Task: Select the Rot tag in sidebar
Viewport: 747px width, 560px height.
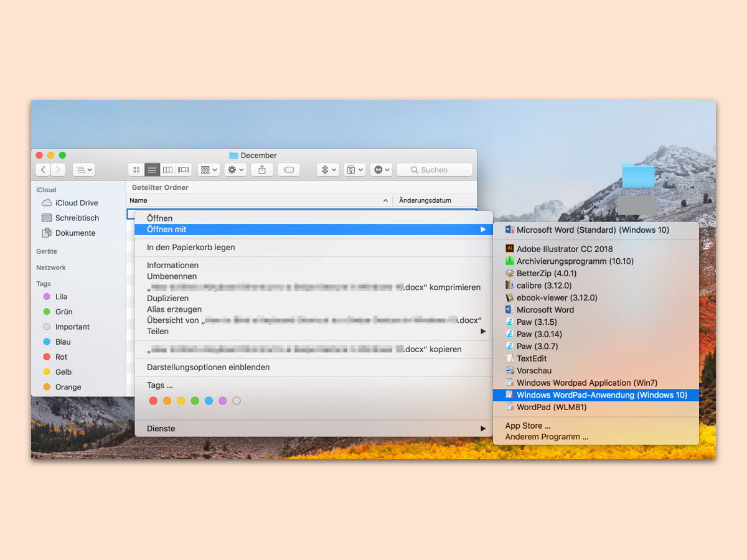Action: pos(55,357)
